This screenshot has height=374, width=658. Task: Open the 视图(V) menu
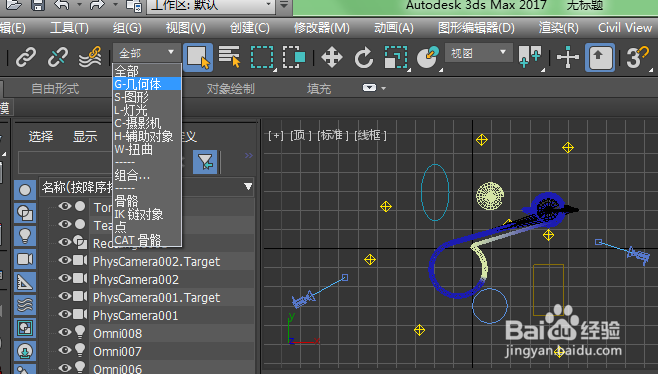point(185,28)
